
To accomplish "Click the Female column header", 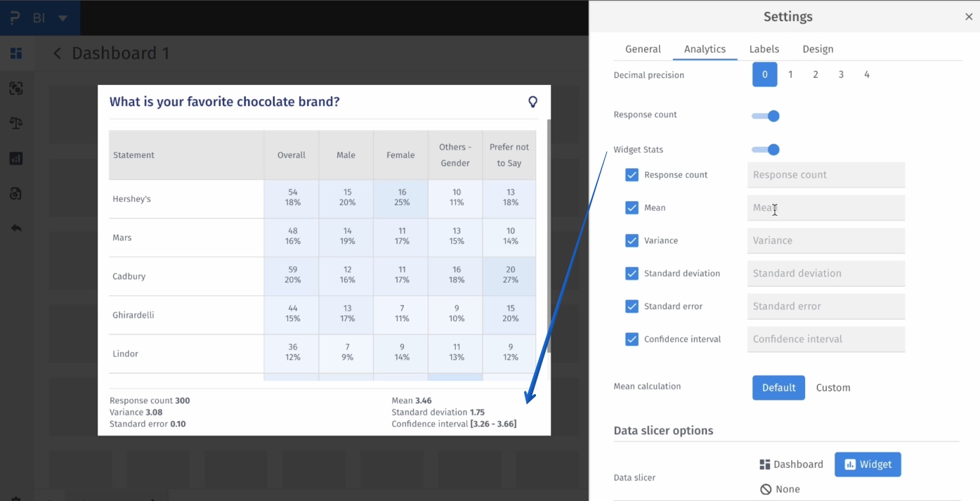I will tap(400, 155).
